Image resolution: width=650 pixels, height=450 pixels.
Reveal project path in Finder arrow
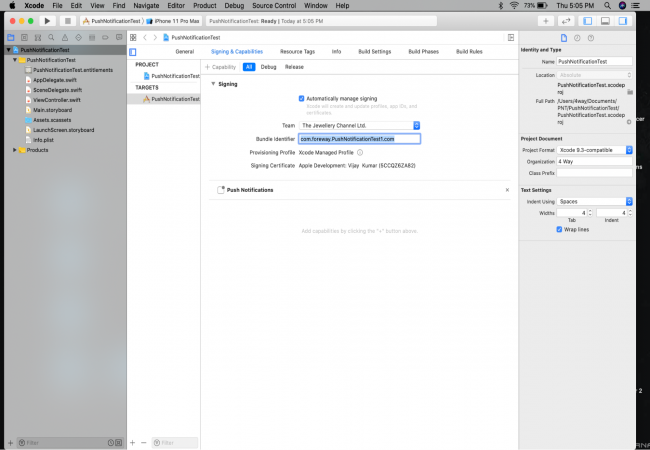coord(629,122)
